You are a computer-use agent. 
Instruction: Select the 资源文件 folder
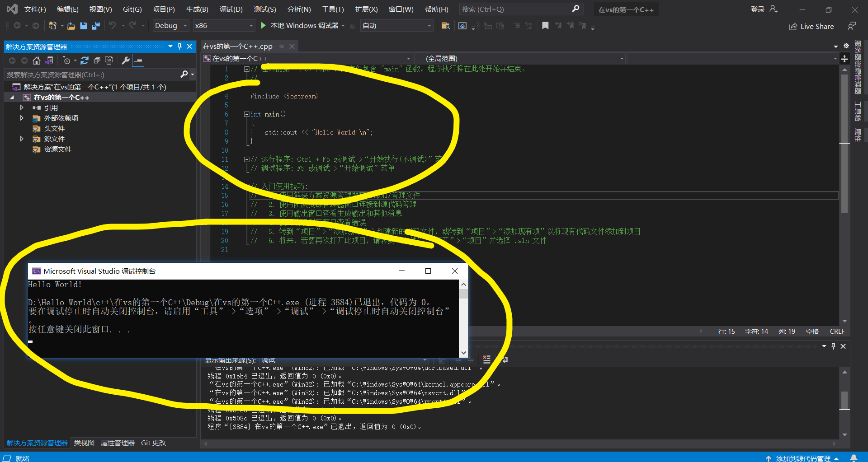coord(58,149)
